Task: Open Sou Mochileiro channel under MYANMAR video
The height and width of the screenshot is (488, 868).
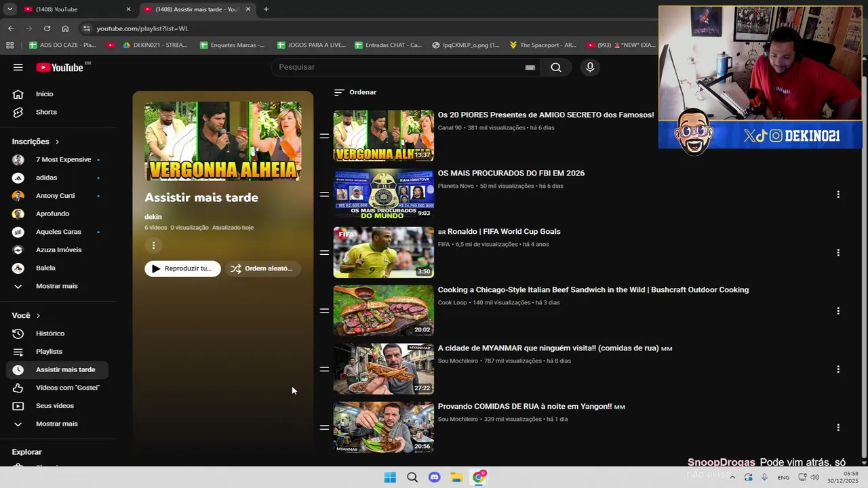Action: 458,361
